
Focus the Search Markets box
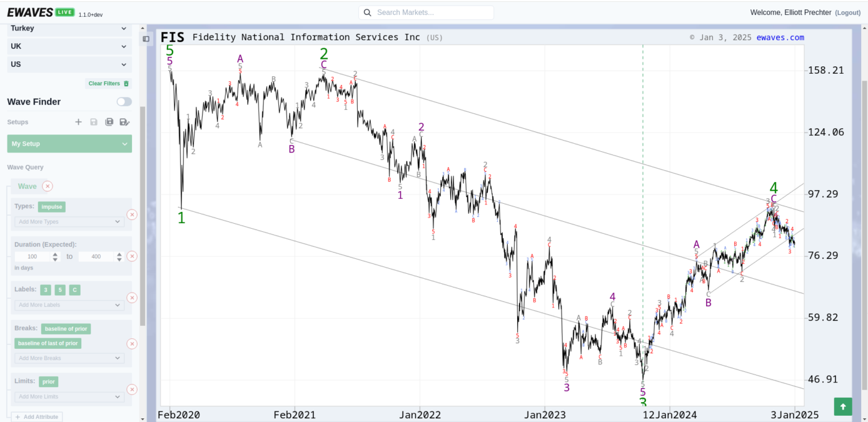click(x=426, y=12)
